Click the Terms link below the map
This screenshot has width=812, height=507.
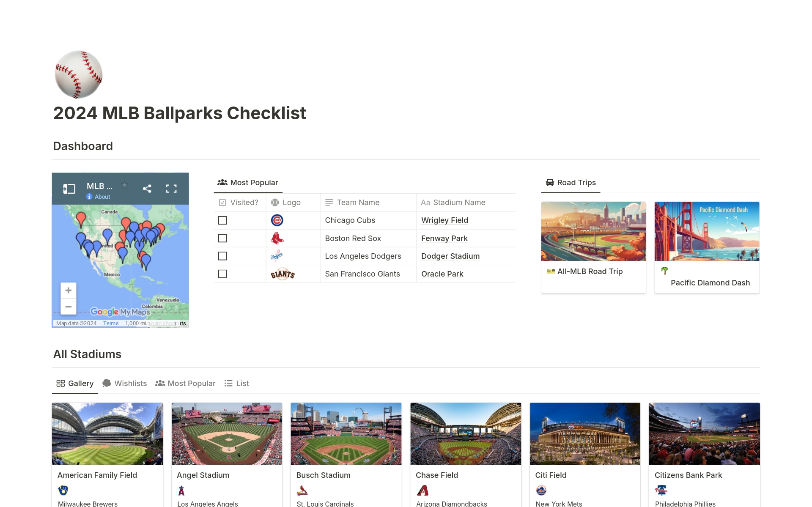point(111,323)
